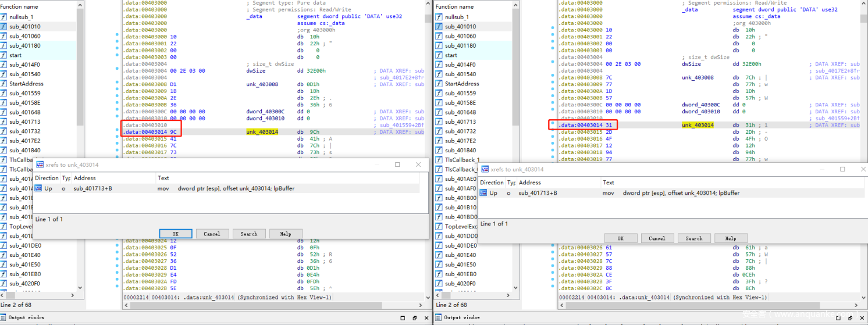This screenshot has height=325, width=868.
Task: Click Help button in right xrefs dialog
Action: coord(731,238)
